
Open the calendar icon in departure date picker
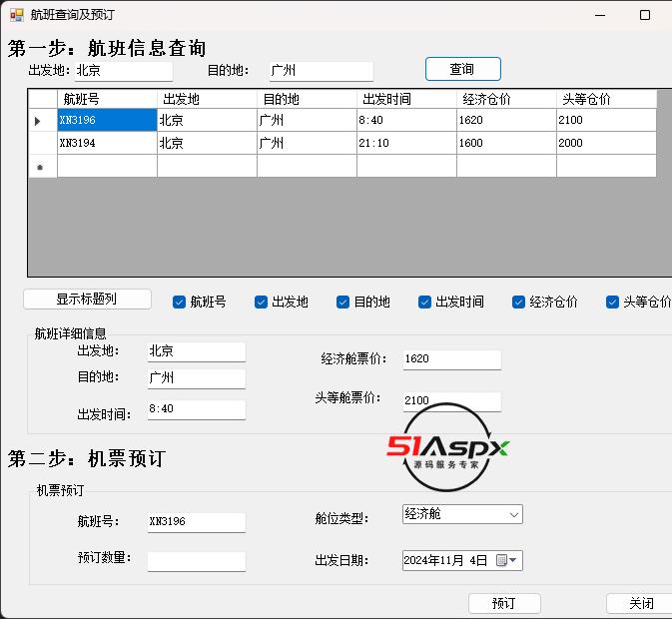click(501, 561)
